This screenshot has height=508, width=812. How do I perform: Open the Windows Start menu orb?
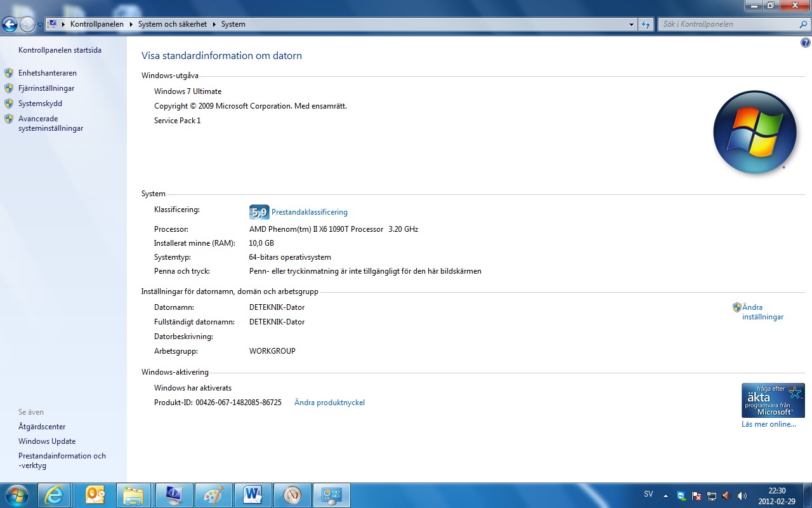[16, 495]
